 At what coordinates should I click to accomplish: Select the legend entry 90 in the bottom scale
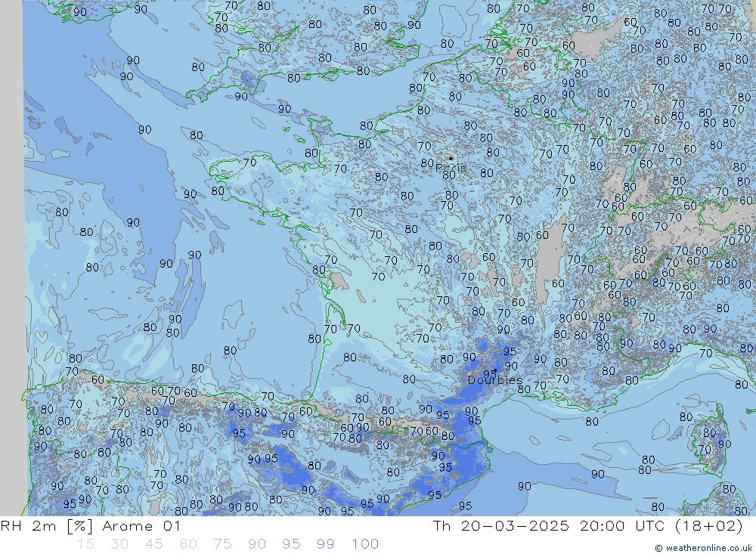coord(257,544)
